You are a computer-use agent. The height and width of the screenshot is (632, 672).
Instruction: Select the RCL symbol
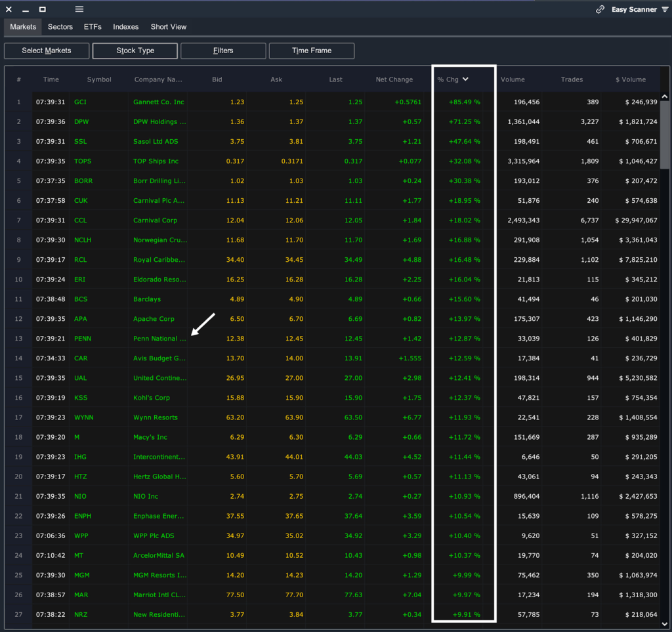point(80,260)
